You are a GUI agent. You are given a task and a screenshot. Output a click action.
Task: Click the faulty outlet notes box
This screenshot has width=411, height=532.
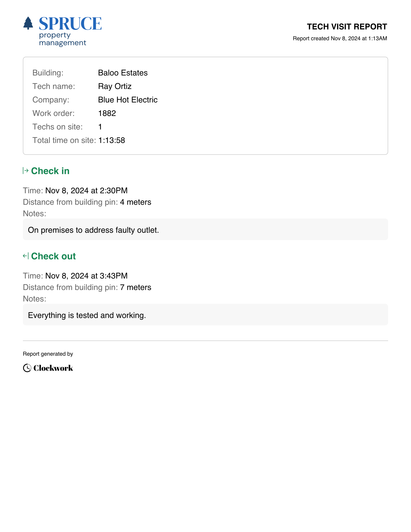205,229
